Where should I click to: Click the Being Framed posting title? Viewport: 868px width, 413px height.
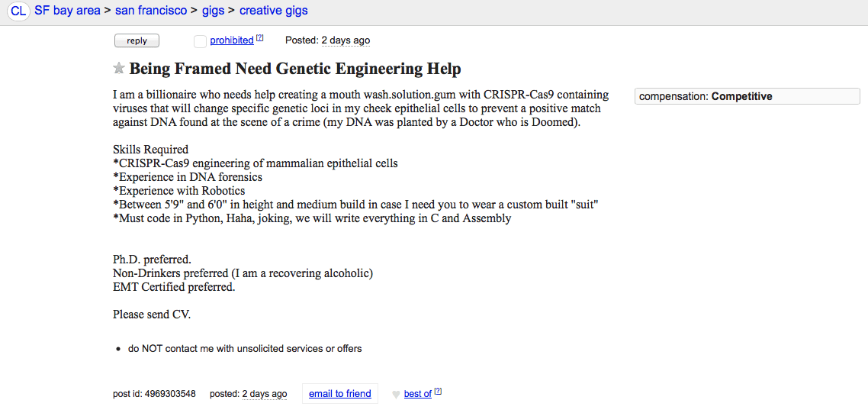pyautogui.click(x=295, y=69)
